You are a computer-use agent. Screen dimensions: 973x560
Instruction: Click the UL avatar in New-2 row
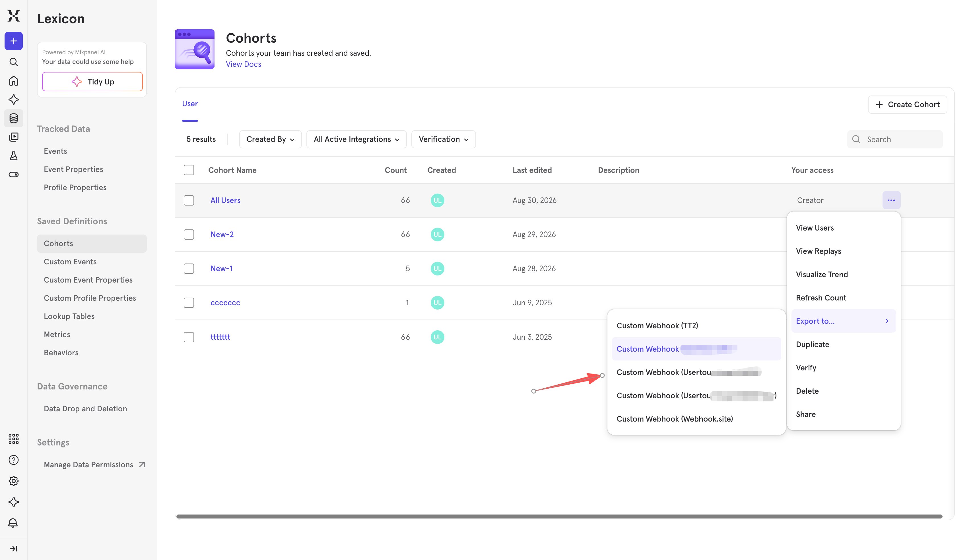tap(437, 235)
